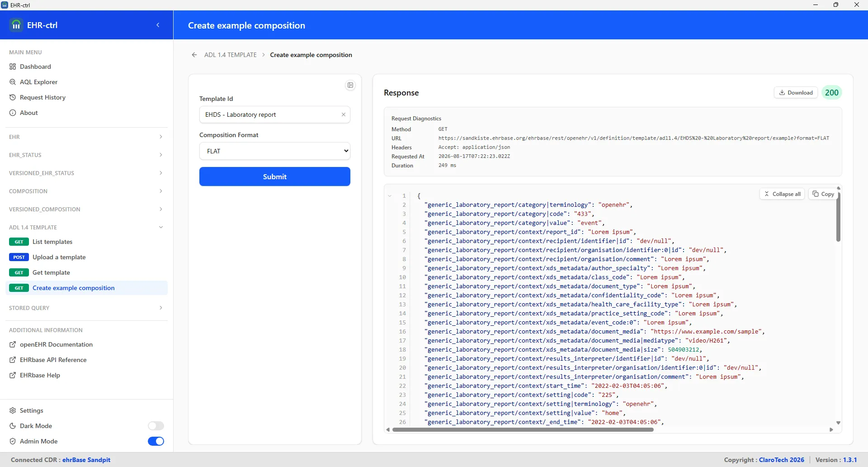Select List templates GET item
This screenshot has height=467, width=868.
[86, 242]
